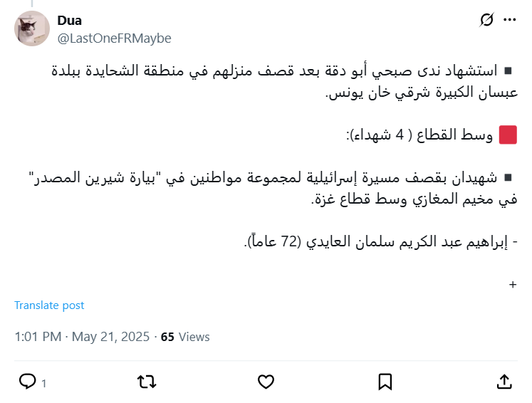Open Dua's profile picture avatar
The width and height of the screenshot is (532, 403).
32,29
